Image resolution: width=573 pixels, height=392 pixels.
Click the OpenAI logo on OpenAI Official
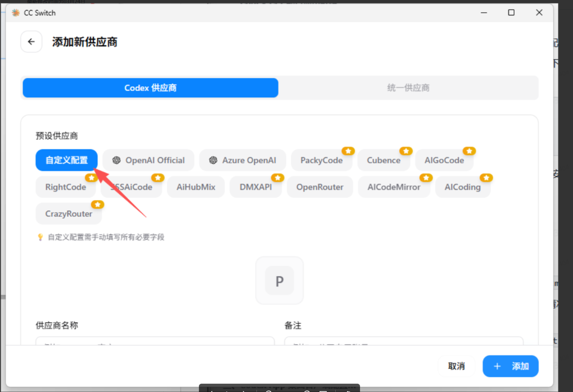pos(116,160)
